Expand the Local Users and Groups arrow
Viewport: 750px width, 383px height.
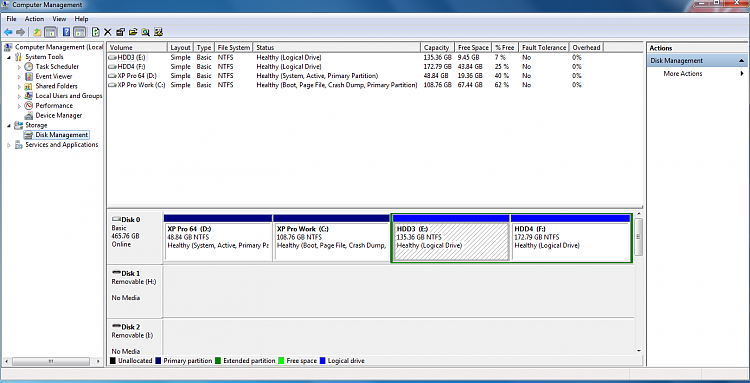20,96
